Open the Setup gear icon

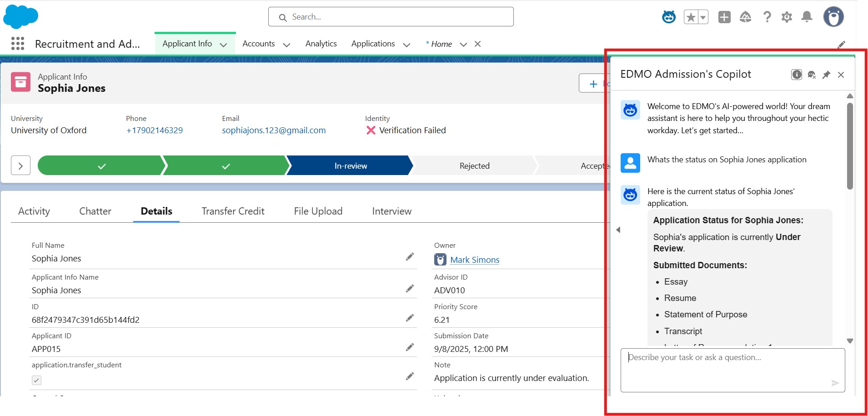pos(787,17)
